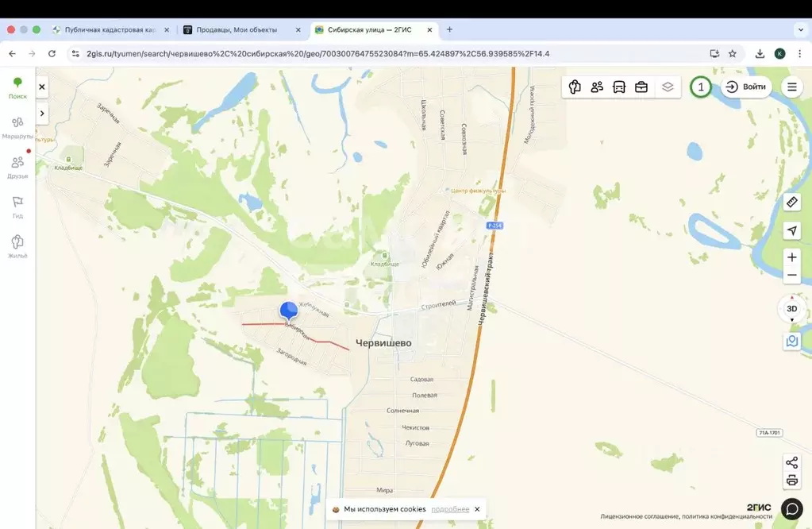Expand the collapsed search panel arrow

coord(42,114)
